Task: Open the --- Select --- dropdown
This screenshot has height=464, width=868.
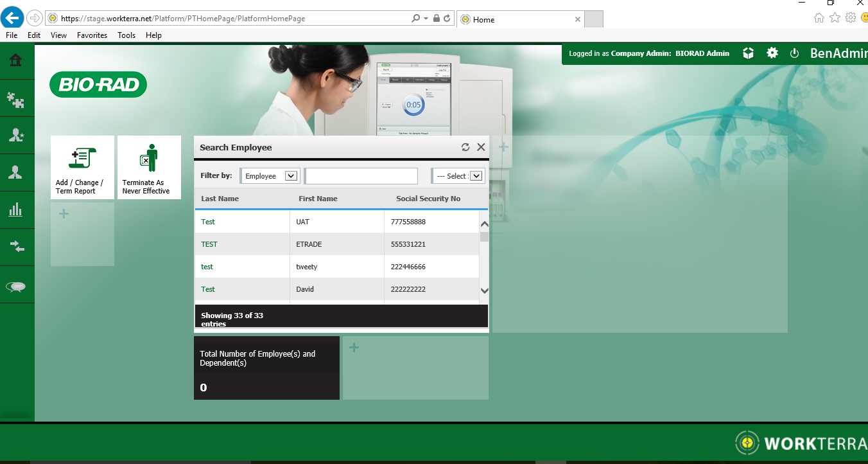Action: point(476,176)
